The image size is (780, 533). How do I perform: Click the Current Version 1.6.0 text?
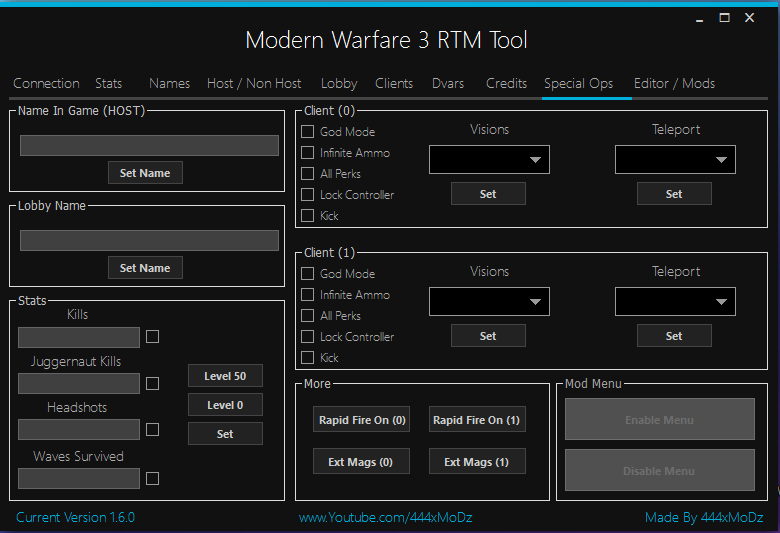75,517
